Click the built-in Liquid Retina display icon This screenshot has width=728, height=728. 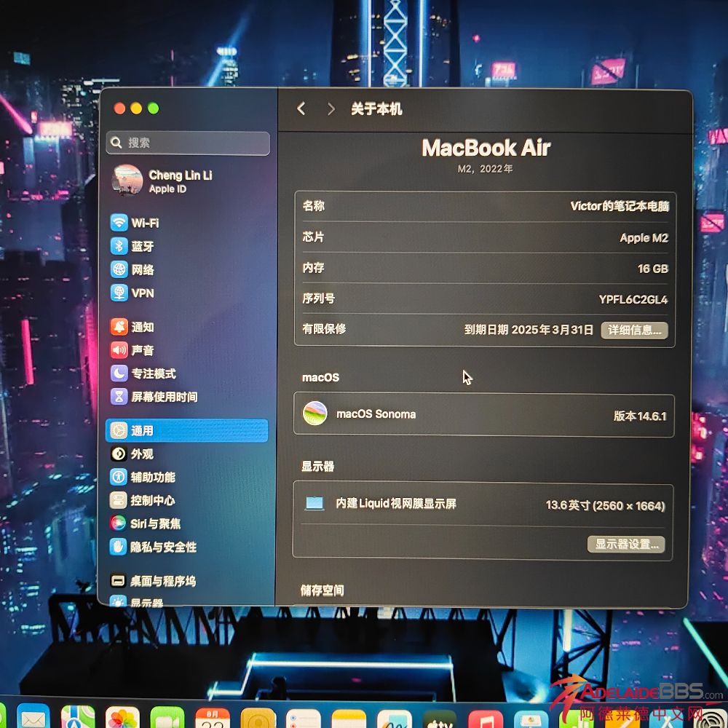(314, 503)
